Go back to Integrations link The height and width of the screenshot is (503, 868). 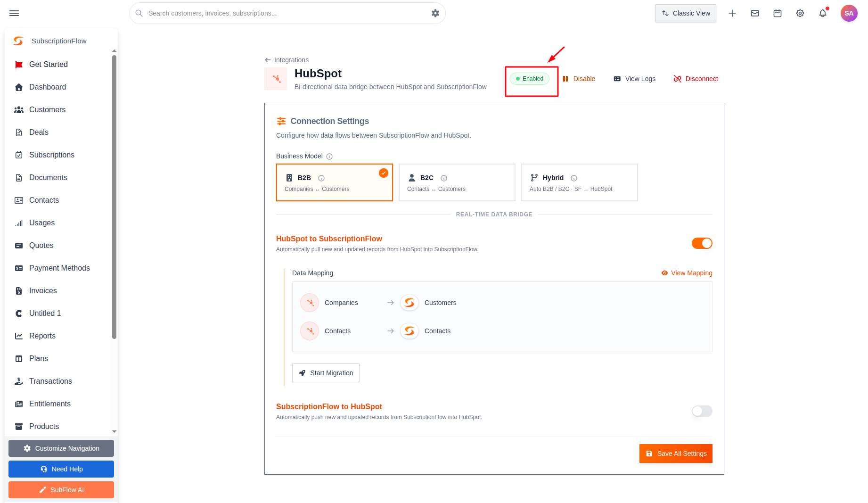click(x=287, y=60)
